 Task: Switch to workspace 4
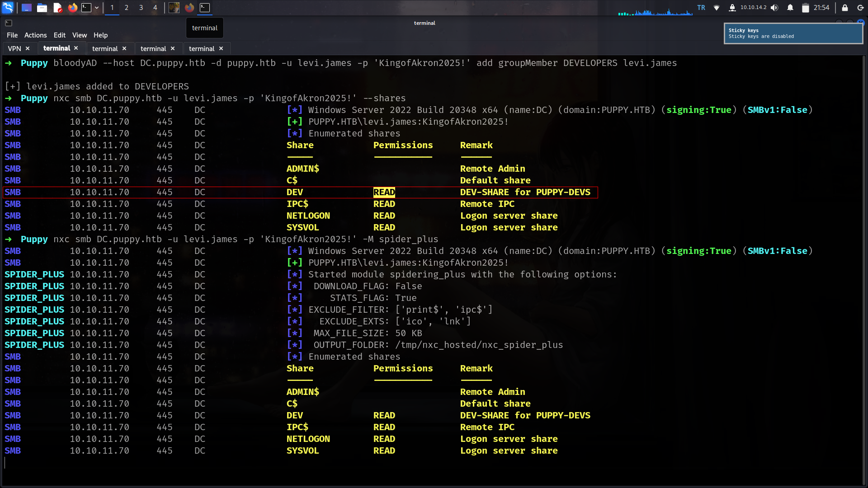pos(155,7)
